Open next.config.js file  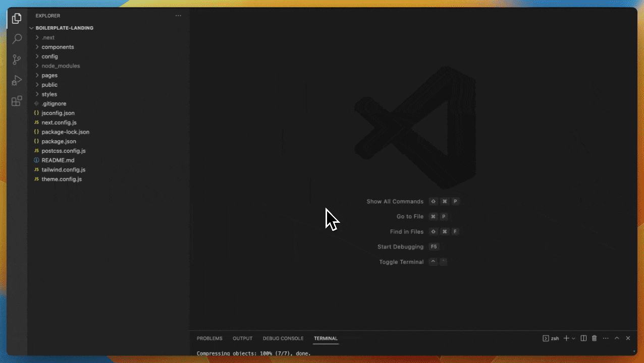pos(59,123)
